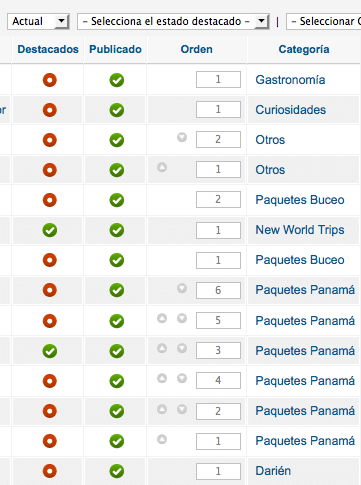Move down Paquetes Panamá item with order 3

pos(182,349)
